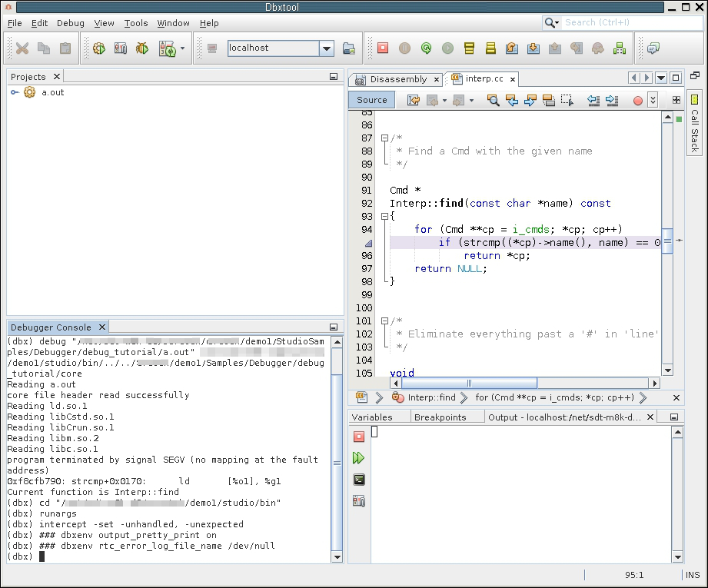This screenshot has width=708, height=588.
Task: Click the Pause debugger button
Action: pyautogui.click(x=404, y=48)
